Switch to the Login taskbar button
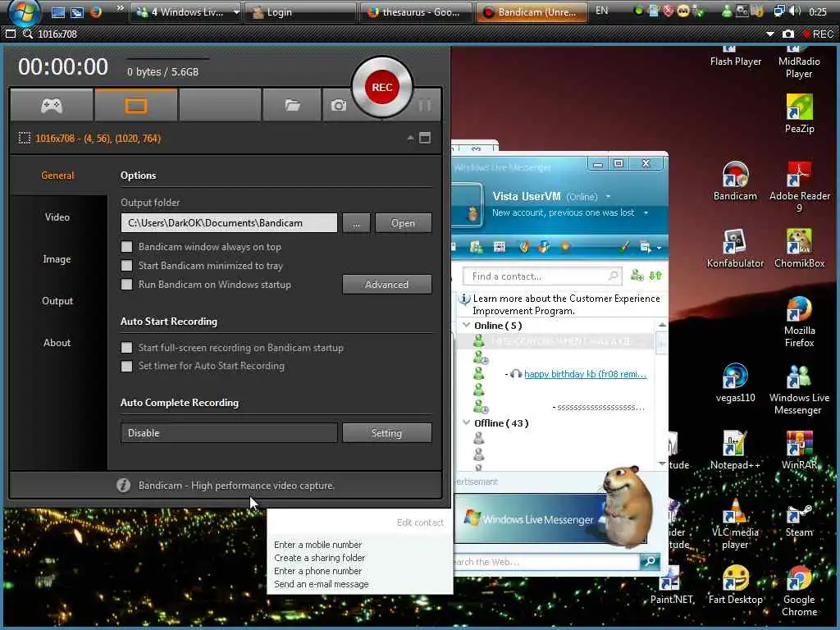This screenshot has width=840, height=630. (300, 11)
